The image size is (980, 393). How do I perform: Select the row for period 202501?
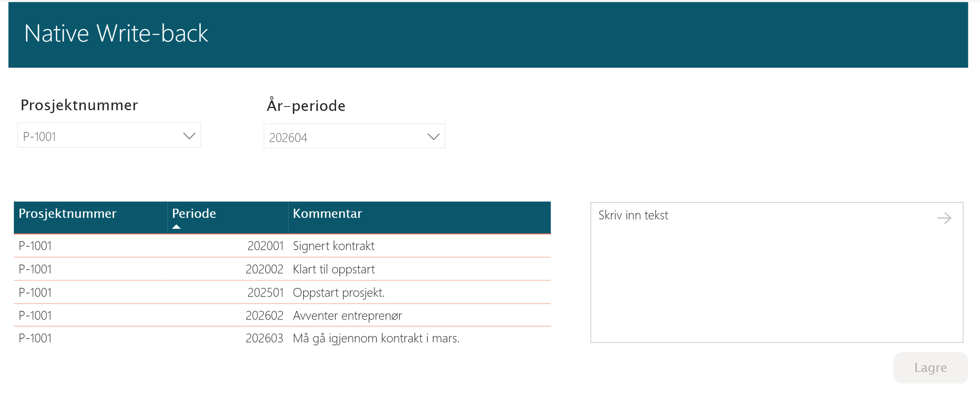(268, 292)
